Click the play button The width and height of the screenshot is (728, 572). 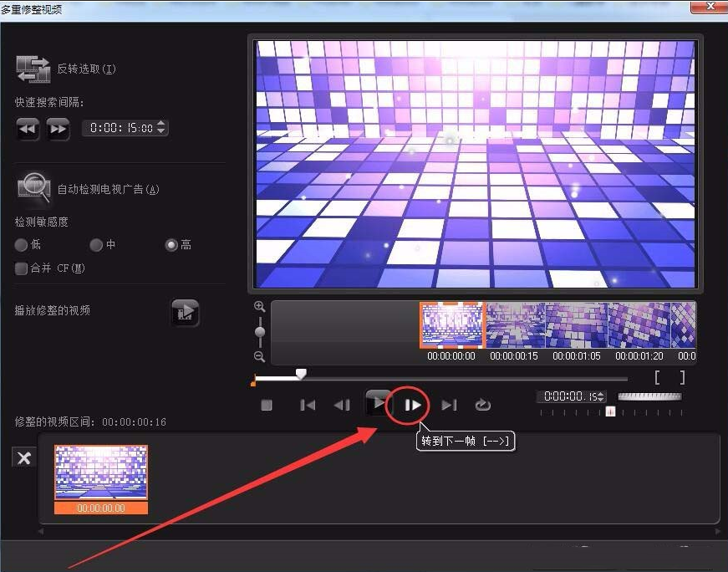[378, 403]
